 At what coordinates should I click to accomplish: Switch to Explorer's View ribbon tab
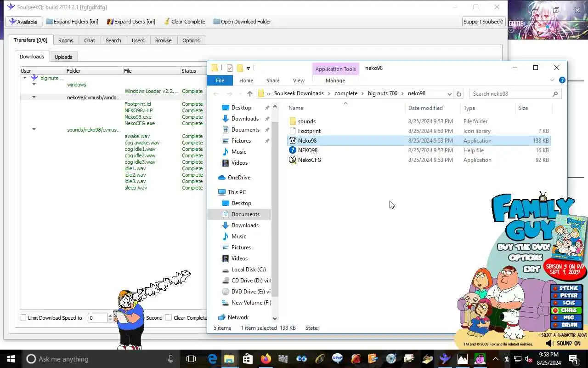click(x=299, y=80)
